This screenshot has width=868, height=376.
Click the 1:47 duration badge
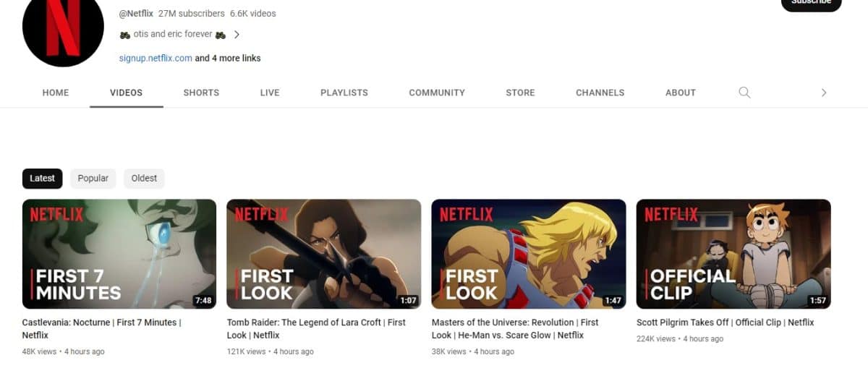pyautogui.click(x=613, y=300)
